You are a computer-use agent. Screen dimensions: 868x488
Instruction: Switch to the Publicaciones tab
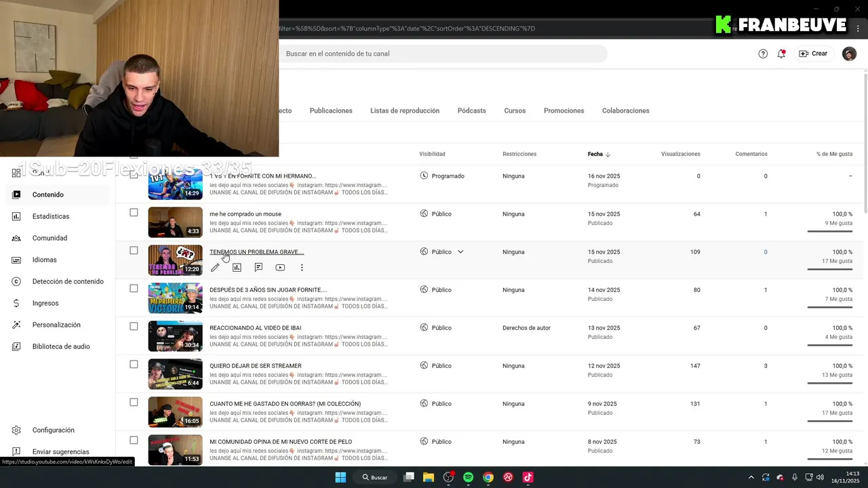331,110
